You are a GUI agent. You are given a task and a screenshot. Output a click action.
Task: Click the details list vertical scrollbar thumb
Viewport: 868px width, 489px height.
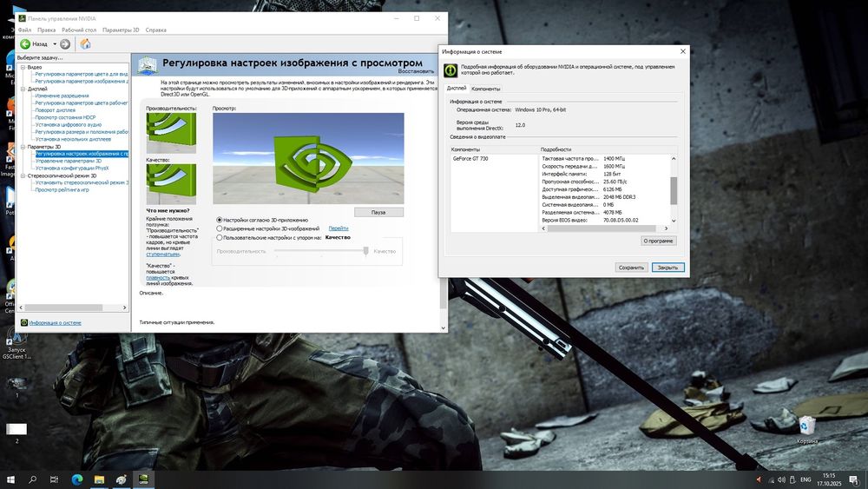674,190
